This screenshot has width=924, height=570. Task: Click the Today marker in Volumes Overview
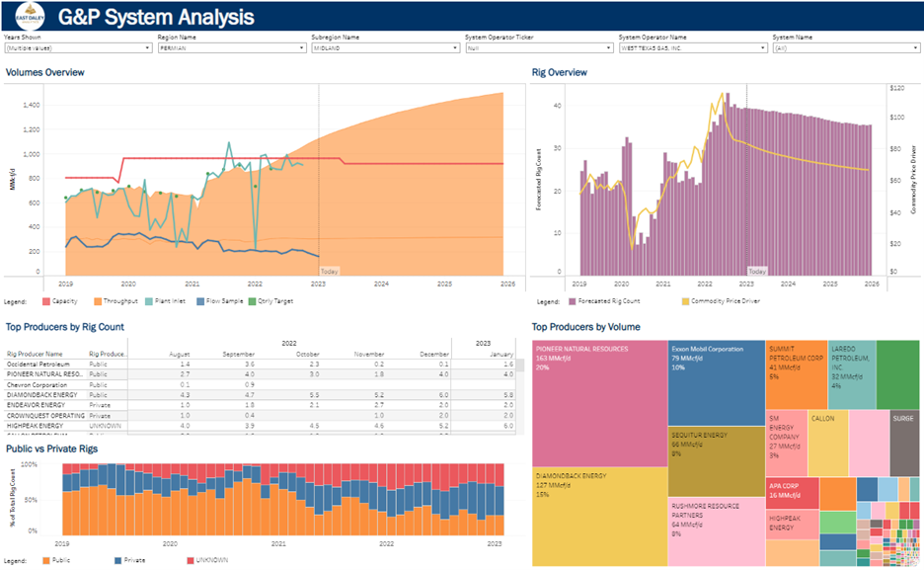click(329, 271)
